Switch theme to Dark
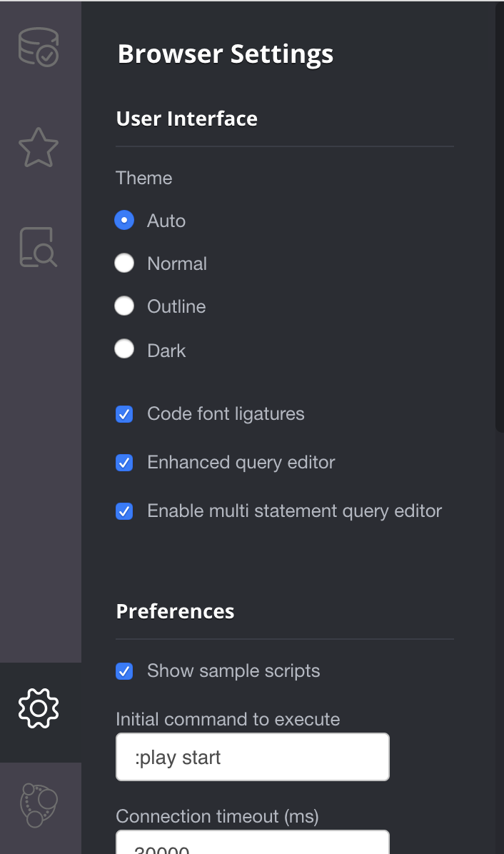Viewport: 504px width, 854px height. click(124, 349)
